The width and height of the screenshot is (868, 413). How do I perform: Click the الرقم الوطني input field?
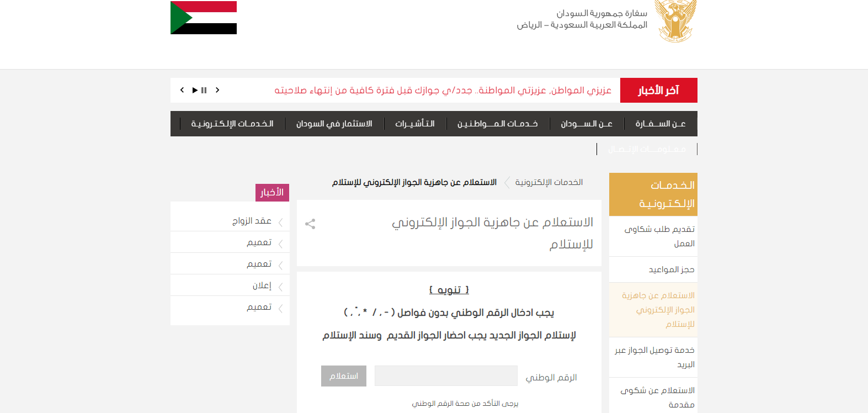tap(446, 376)
